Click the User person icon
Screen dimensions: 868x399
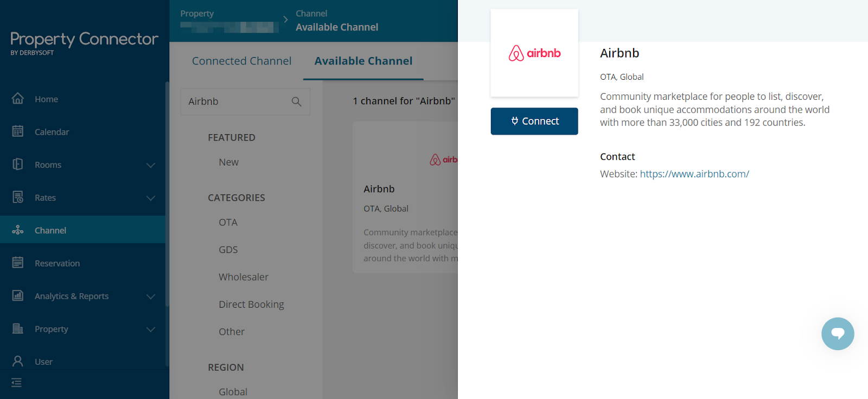click(x=18, y=361)
